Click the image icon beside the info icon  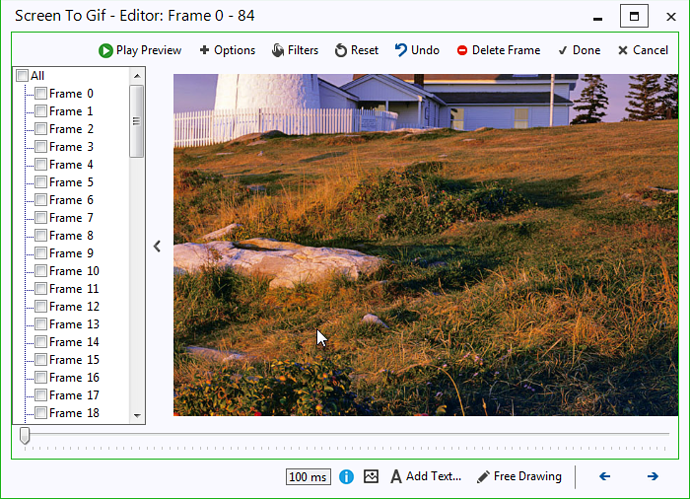(371, 476)
